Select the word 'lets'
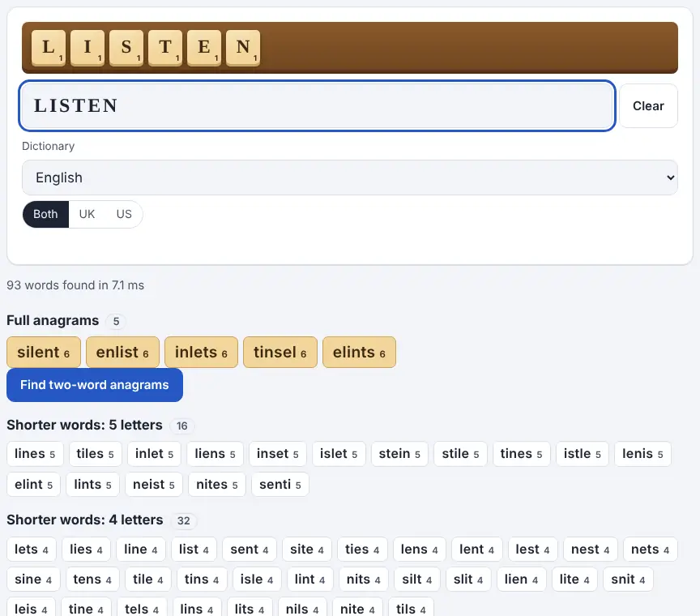The image size is (700, 616). tap(32, 550)
